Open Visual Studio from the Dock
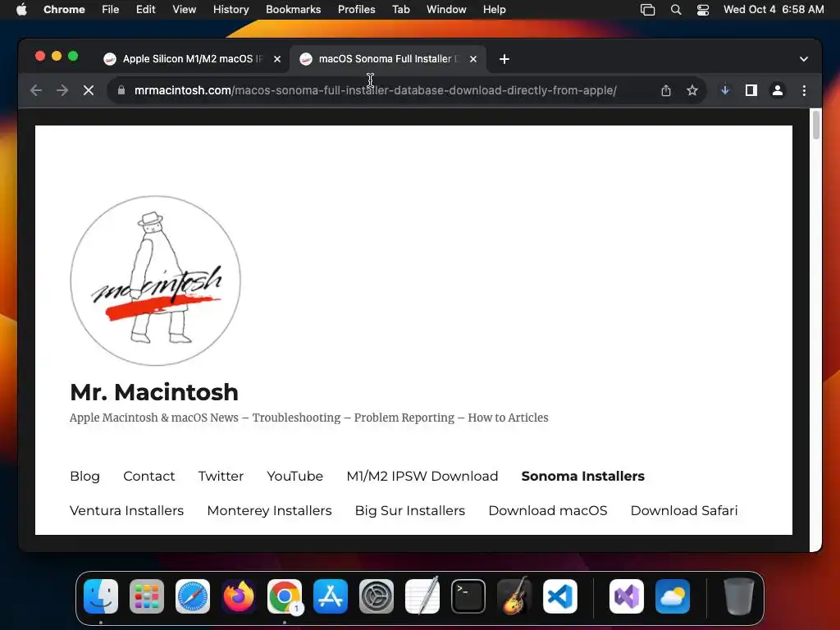The image size is (840, 630). 627,596
